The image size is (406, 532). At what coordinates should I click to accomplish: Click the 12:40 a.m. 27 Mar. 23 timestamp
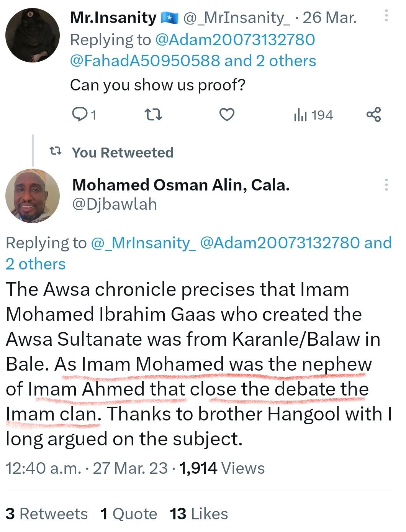[87, 468]
